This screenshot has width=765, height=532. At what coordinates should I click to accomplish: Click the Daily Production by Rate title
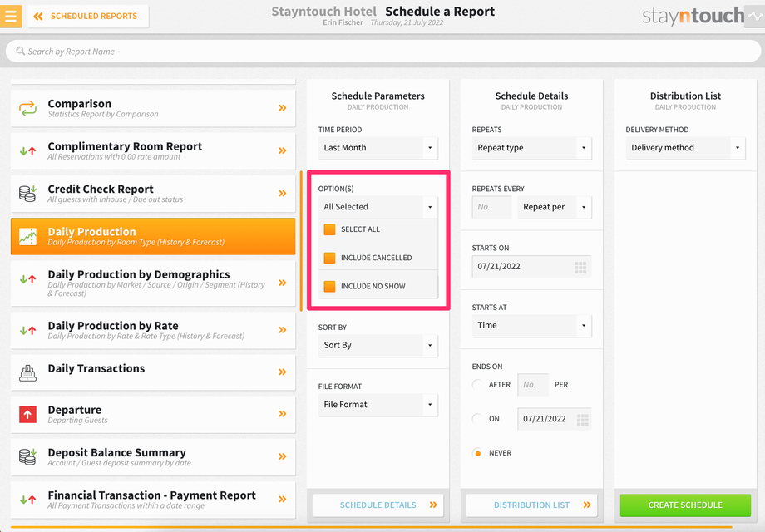[x=113, y=325]
